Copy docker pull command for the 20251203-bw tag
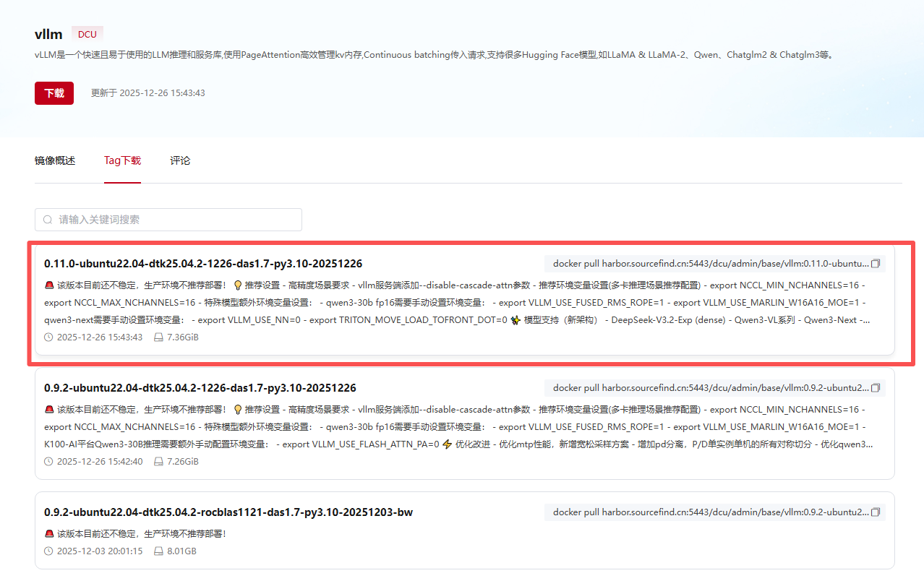This screenshot has width=924, height=581. 876,512
